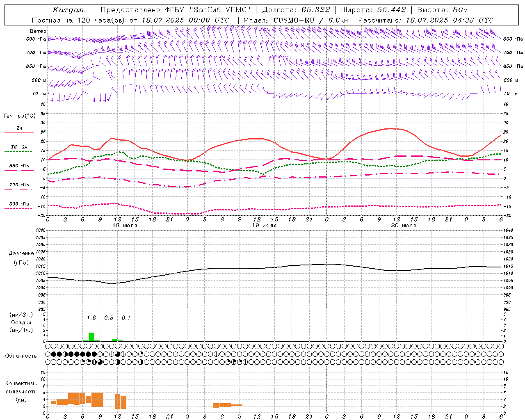Click the tallest green precipitation bar

91,337
